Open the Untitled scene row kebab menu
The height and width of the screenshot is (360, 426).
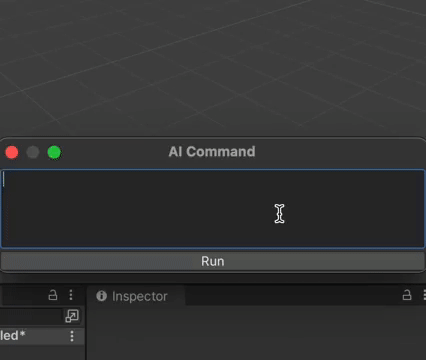click(x=72, y=336)
